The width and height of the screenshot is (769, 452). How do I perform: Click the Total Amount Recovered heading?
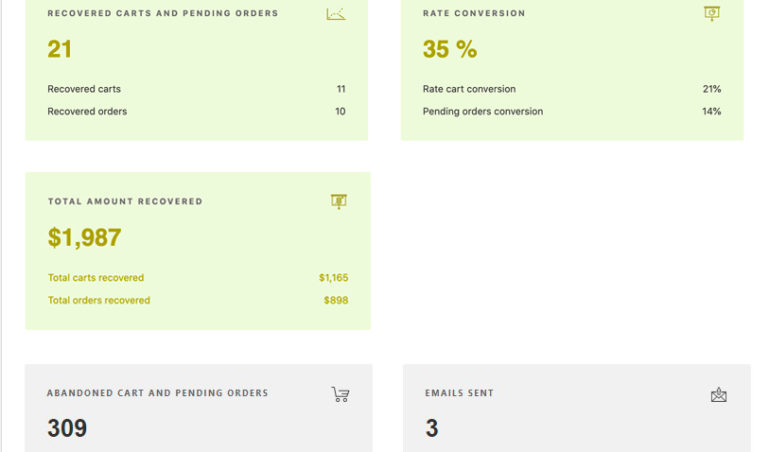pyautogui.click(x=125, y=201)
